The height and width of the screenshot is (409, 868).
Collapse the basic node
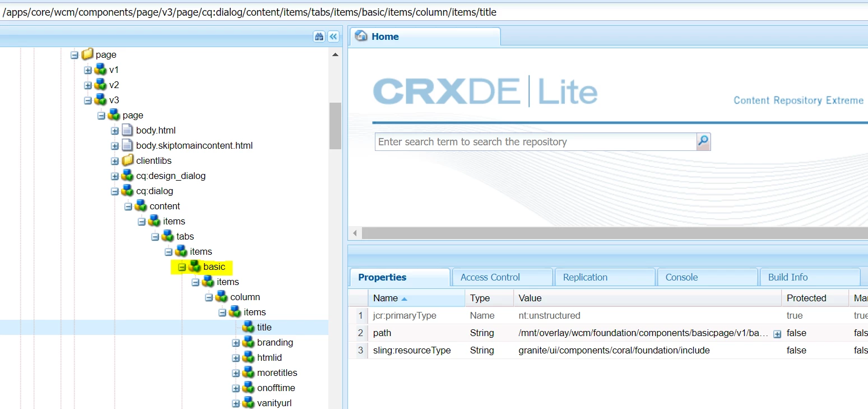182,267
